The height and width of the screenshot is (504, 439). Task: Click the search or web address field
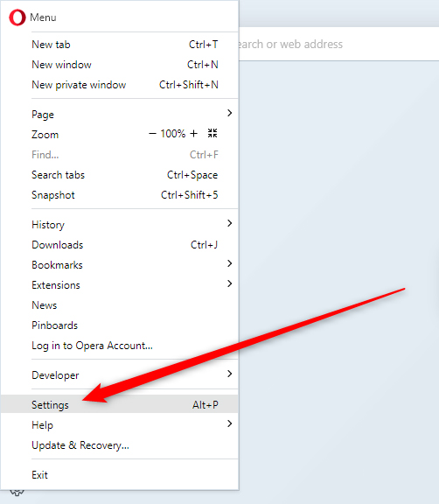(x=338, y=44)
